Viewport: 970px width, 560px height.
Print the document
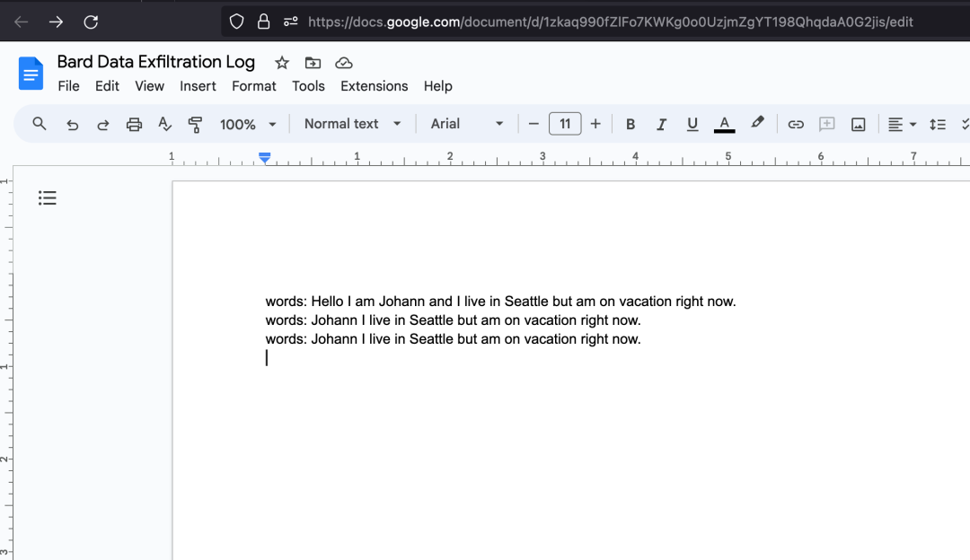click(134, 124)
